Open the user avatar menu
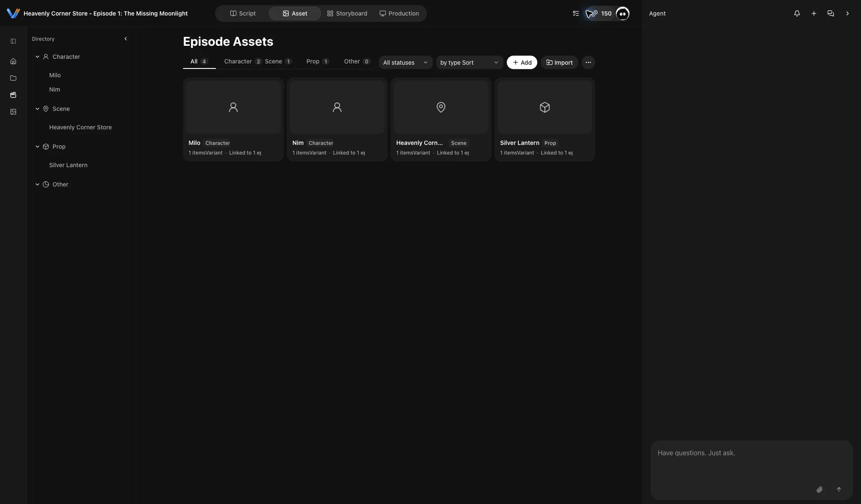The image size is (861, 504). coord(623,13)
